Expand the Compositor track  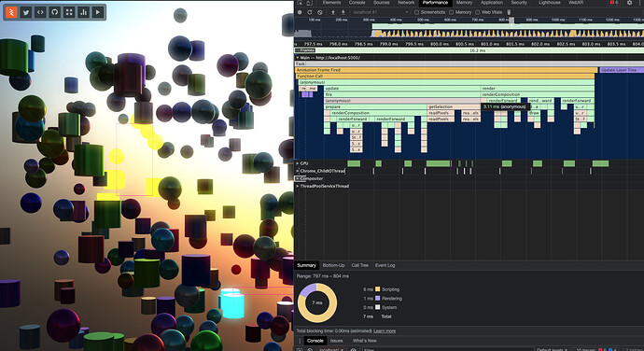pos(298,179)
